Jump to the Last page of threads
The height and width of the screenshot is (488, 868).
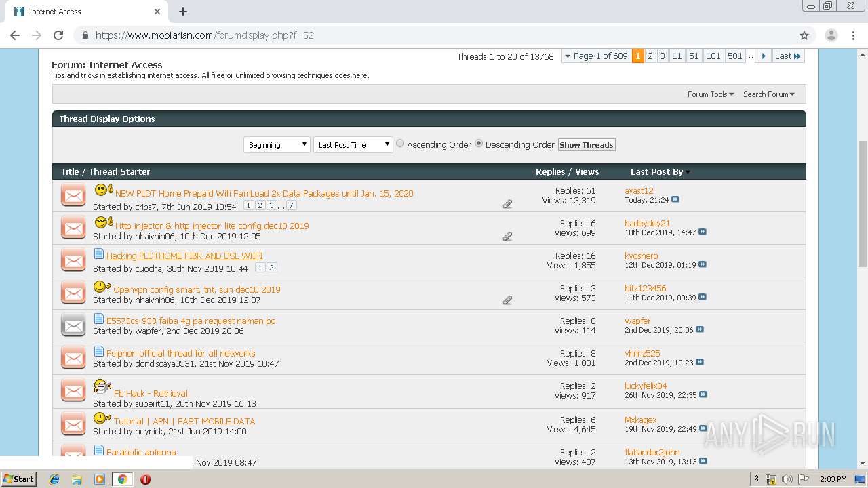tap(788, 56)
